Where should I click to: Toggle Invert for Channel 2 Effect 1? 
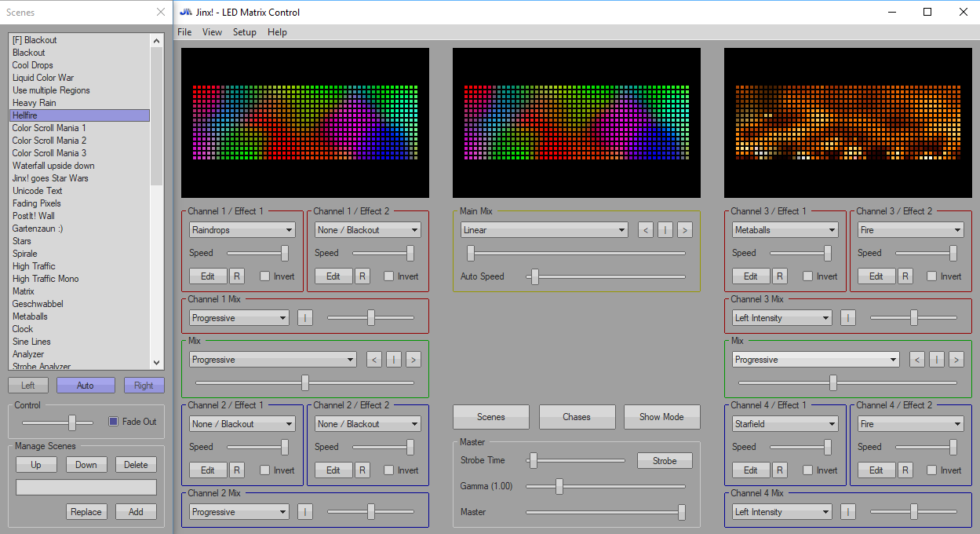point(265,470)
